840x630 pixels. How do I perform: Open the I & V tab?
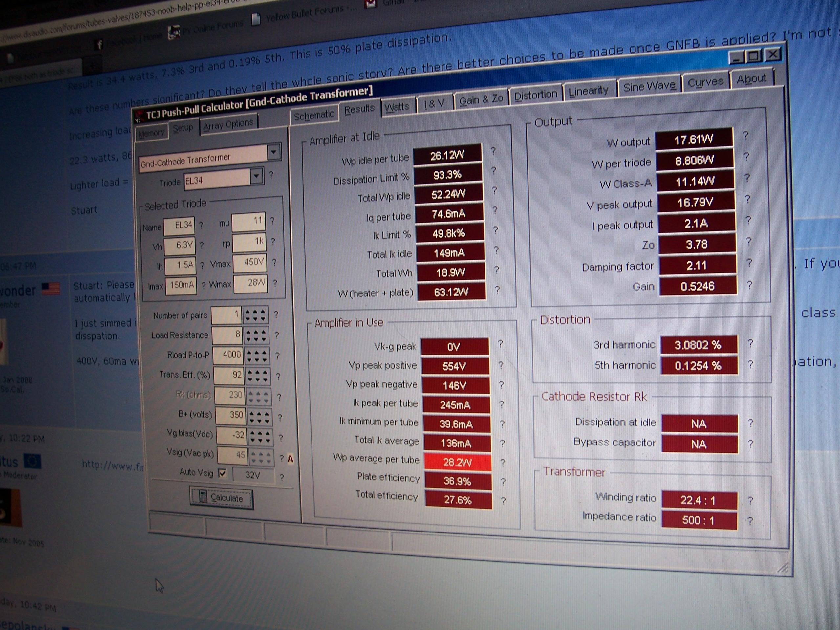coord(434,103)
